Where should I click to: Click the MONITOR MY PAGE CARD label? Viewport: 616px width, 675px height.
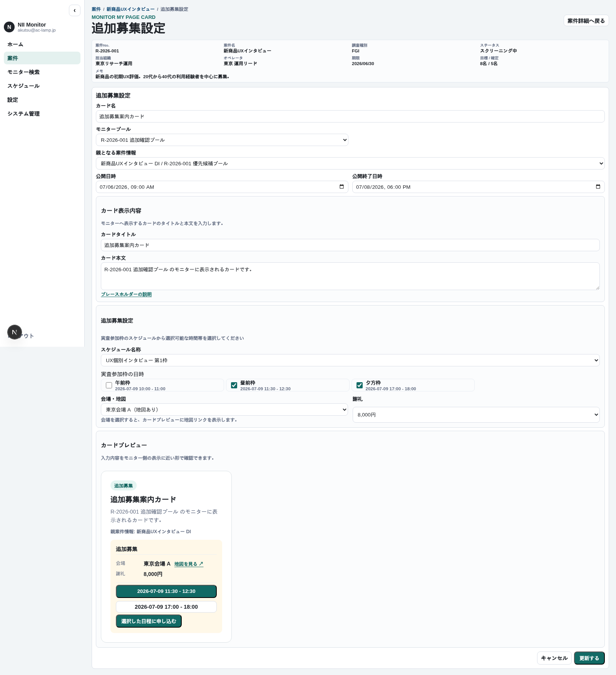coord(124,17)
